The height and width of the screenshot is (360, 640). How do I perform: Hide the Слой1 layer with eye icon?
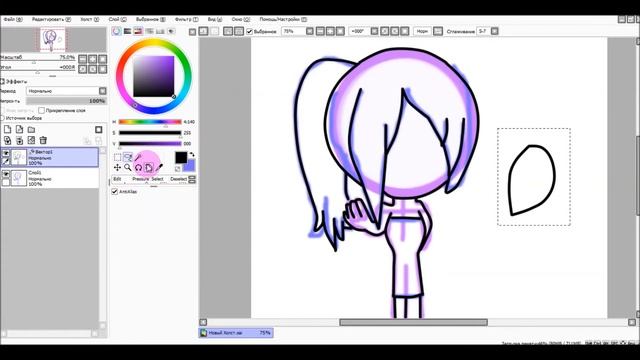coord(6,174)
